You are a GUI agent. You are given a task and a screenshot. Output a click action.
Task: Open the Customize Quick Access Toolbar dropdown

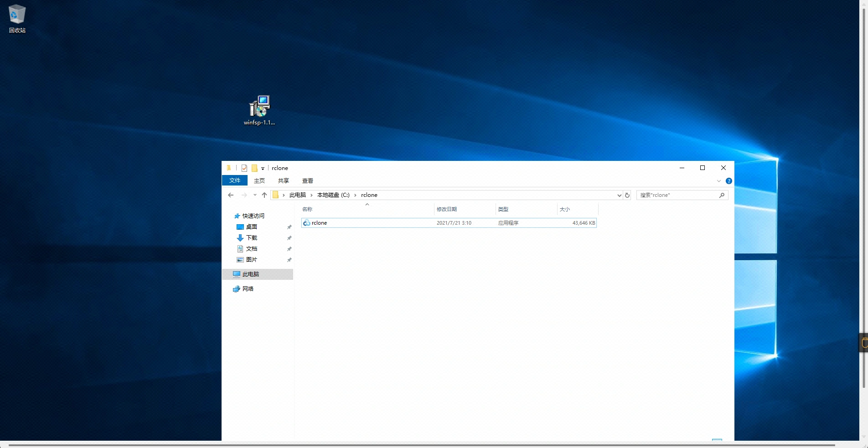[263, 169]
